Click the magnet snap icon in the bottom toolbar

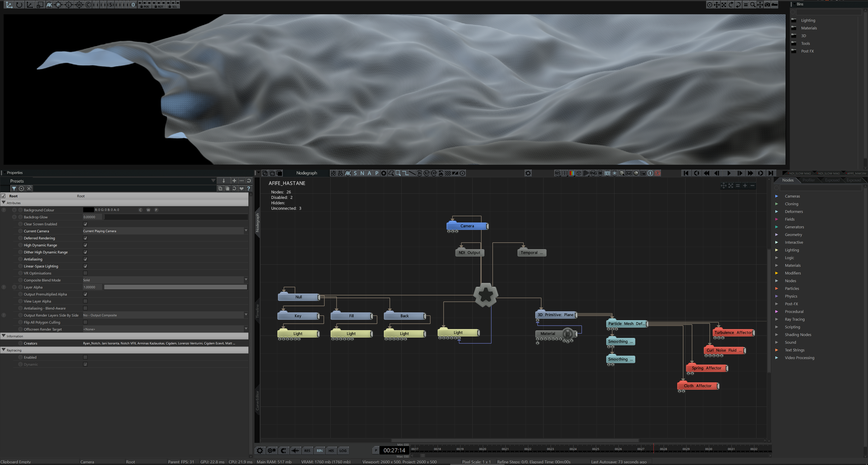pyautogui.click(x=283, y=451)
